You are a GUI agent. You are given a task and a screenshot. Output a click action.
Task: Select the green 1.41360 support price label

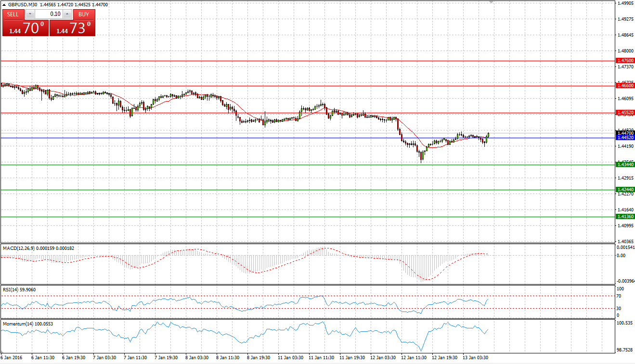pos(626,217)
